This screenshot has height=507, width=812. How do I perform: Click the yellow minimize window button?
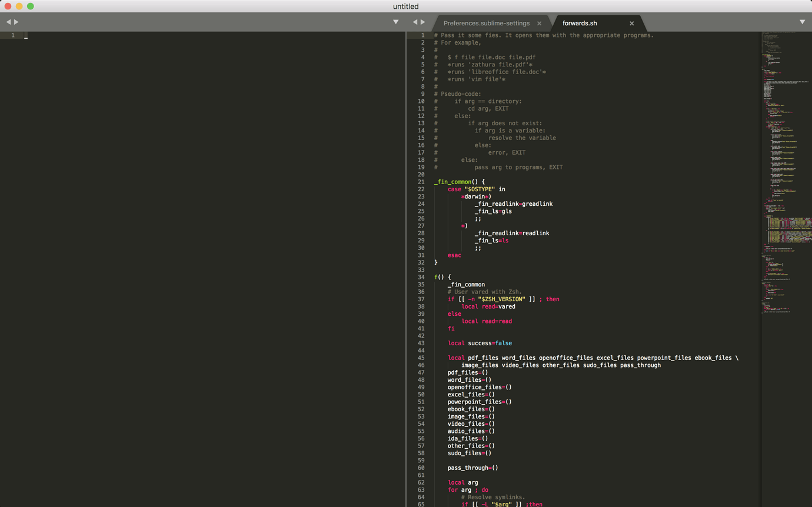(x=19, y=6)
